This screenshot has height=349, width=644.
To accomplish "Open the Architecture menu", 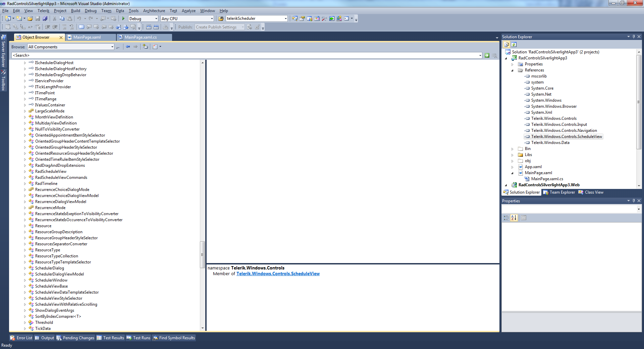I will pos(154,11).
